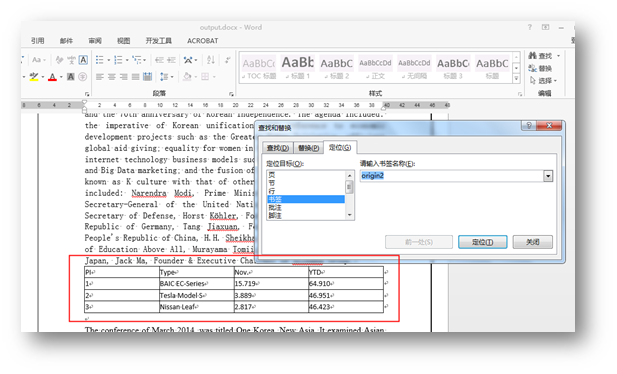
Task: Apply the 正文 style
Action: (x=375, y=68)
